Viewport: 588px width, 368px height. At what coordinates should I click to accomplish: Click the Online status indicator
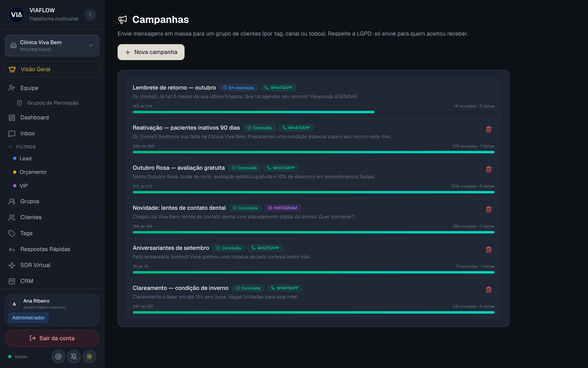[x=18, y=357]
